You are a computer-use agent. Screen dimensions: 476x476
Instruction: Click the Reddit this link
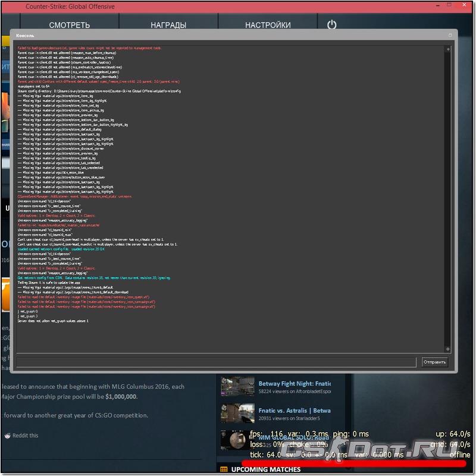click(x=25, y=436)
